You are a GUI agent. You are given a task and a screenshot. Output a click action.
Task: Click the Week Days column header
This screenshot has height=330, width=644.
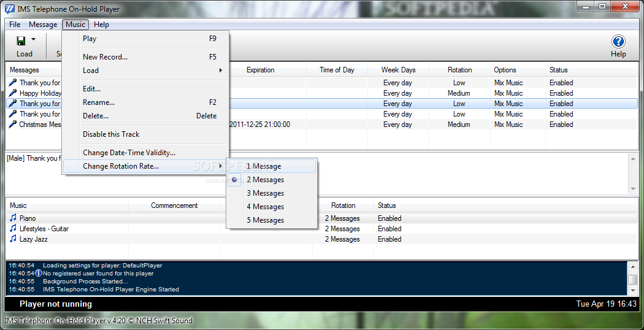pos(398,70)
